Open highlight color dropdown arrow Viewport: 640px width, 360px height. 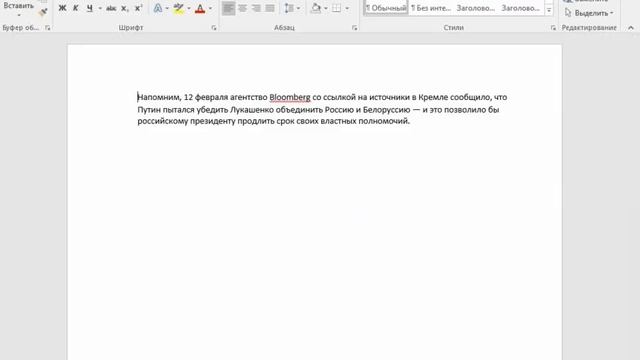(189, 8)
